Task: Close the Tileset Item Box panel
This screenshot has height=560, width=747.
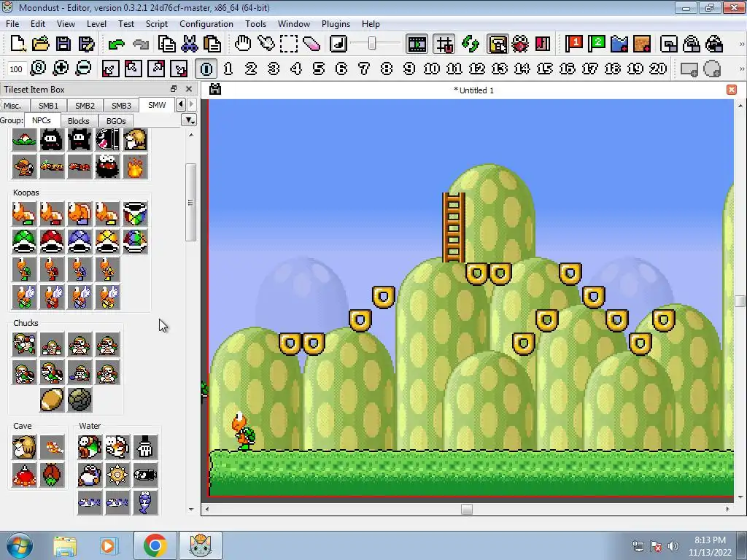Action: [x=189, y=89]
